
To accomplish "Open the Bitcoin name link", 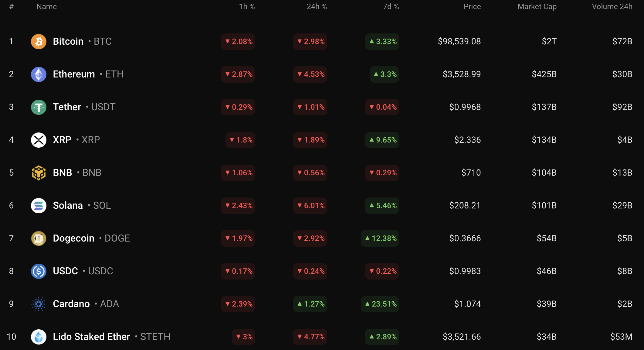I will [68, 41].
